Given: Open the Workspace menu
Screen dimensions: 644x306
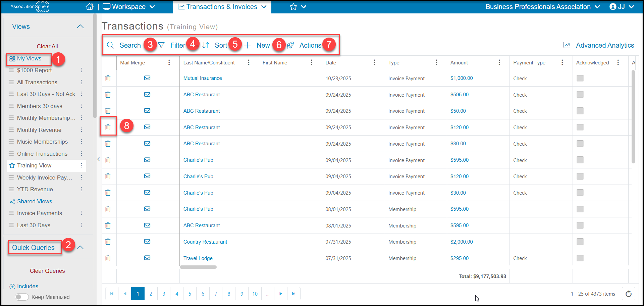Looking at the screenshot, I should click(129, 7).
